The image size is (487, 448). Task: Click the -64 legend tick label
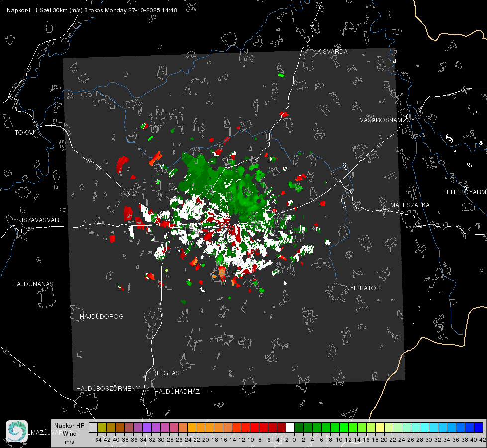(97, 440)
